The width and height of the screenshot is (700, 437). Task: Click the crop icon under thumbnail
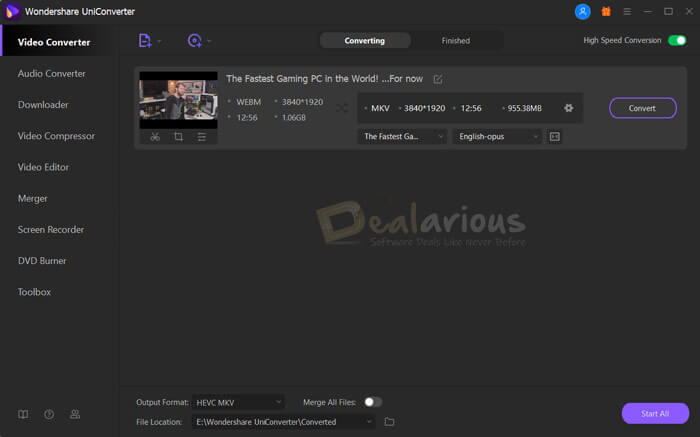(178, 137)
